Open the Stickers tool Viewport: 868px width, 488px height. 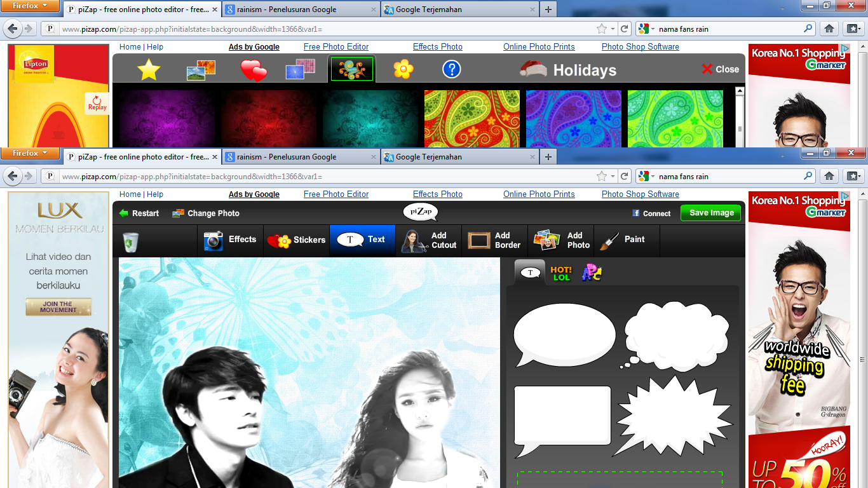coord(296,240)
